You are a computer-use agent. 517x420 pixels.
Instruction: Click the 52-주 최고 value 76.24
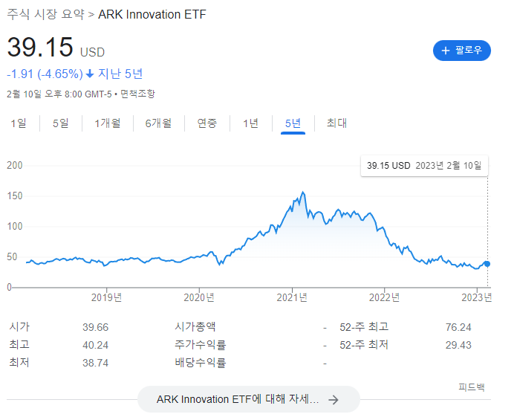(x=458, y=327)
